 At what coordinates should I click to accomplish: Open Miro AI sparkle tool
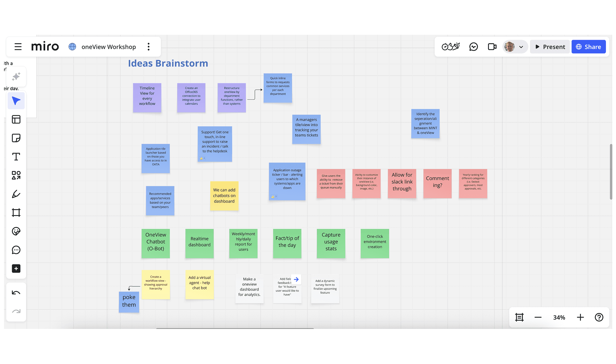16,76
